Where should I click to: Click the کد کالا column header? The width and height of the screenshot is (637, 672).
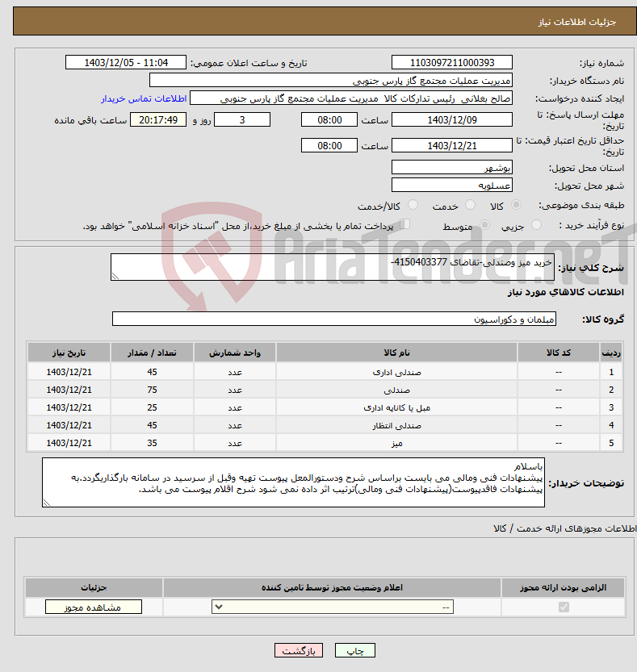(559, 353)
